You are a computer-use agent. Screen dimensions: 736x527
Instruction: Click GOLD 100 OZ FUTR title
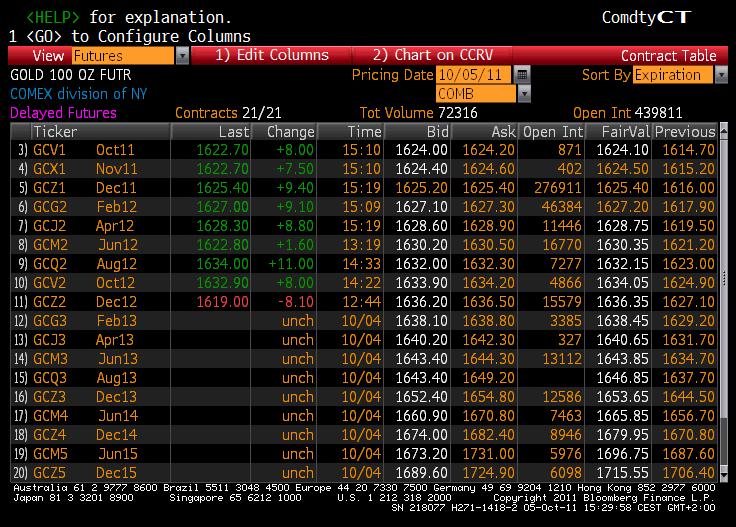click(x=71, y=75)
